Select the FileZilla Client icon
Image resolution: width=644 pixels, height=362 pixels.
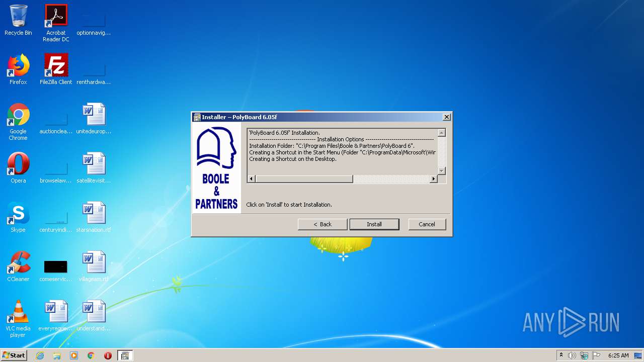(x=56, y=70)
